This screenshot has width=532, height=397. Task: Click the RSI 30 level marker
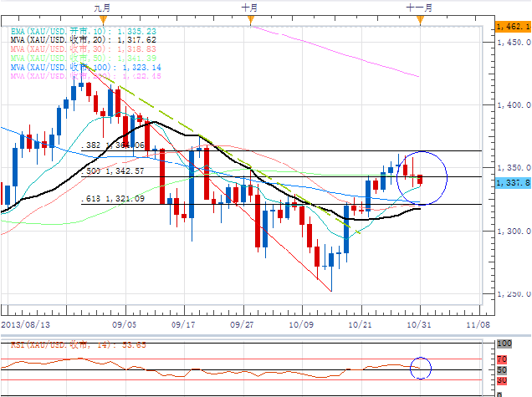(x=502, y=380)
